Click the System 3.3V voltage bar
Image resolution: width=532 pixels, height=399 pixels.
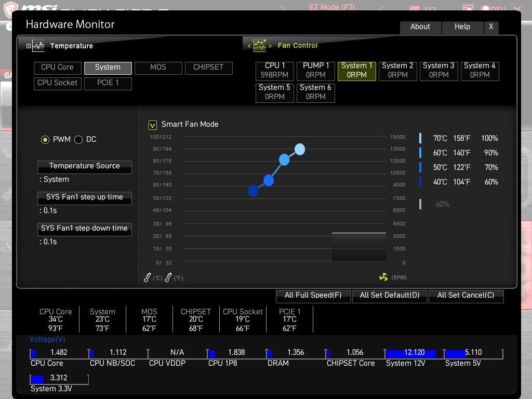[59, 379]
